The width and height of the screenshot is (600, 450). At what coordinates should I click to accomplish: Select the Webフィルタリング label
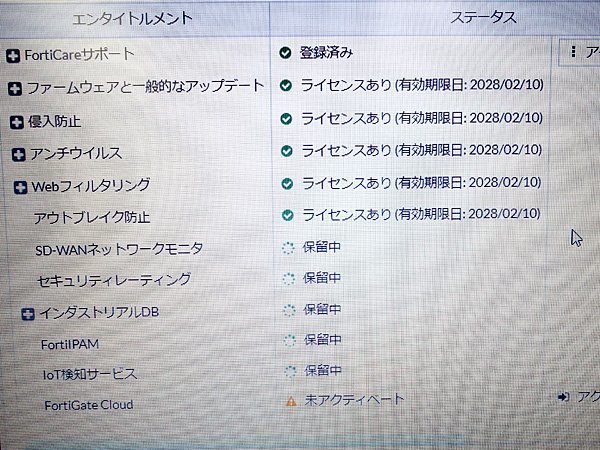point(91,186)
